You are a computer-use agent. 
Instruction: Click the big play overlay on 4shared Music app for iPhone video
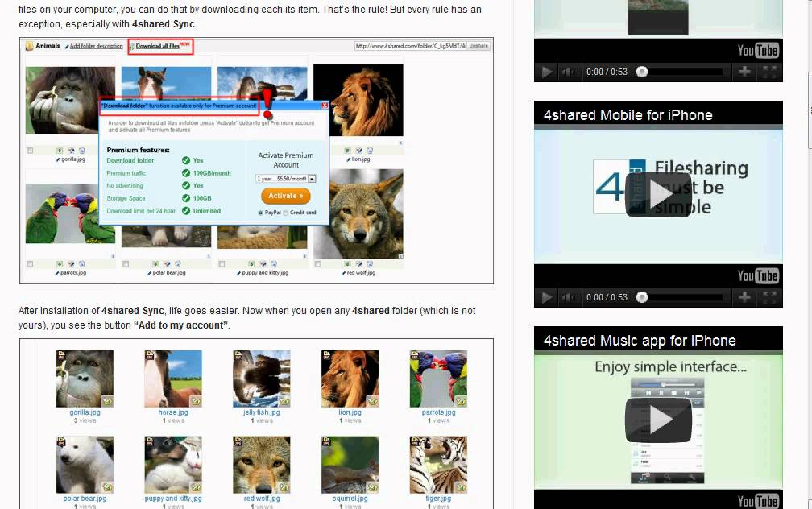coord(658,420)
